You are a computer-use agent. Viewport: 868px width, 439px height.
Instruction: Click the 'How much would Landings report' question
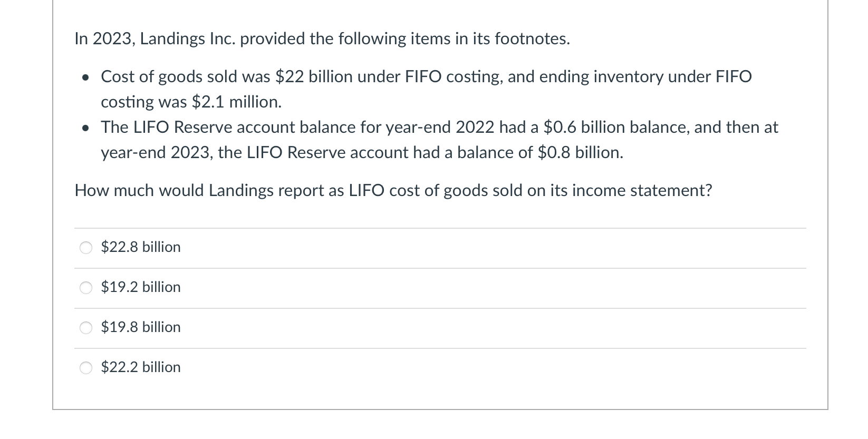coord(393,190)
